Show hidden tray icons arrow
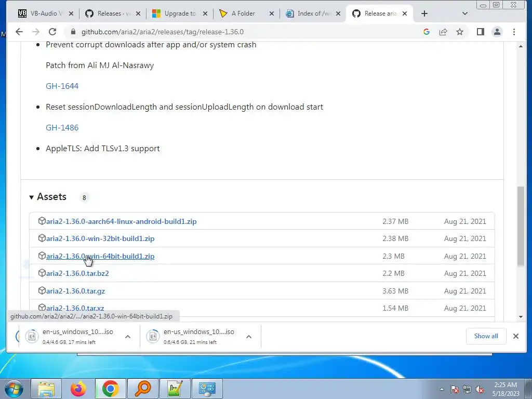Viewport: 532px width, 399px height. click(442, 389)
